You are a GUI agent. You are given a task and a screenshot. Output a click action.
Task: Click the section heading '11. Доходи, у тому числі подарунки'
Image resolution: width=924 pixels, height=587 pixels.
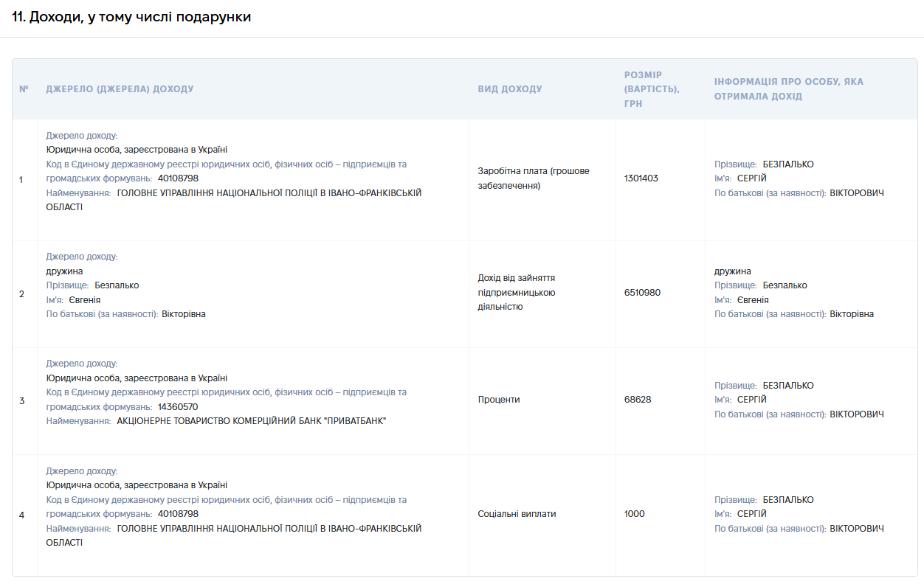(131, 17)
